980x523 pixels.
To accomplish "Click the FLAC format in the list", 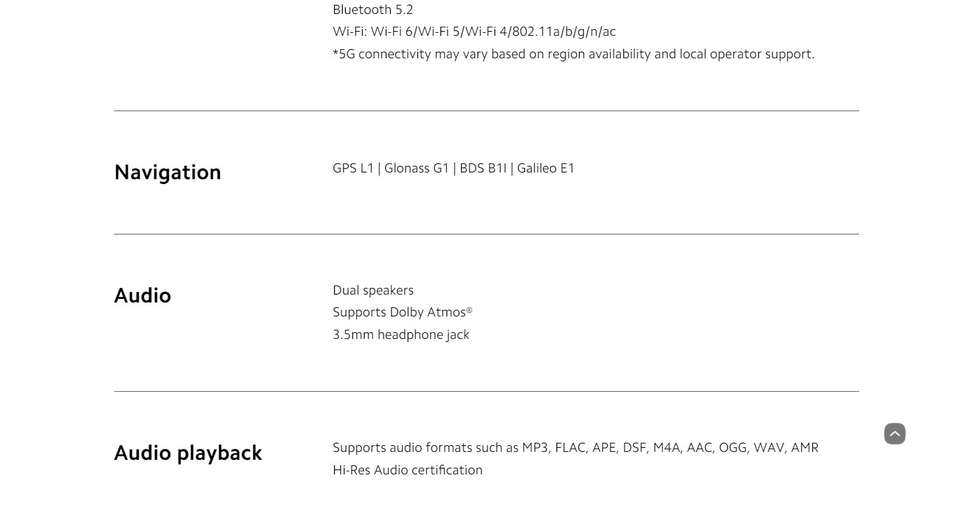I will pos(570,448).
